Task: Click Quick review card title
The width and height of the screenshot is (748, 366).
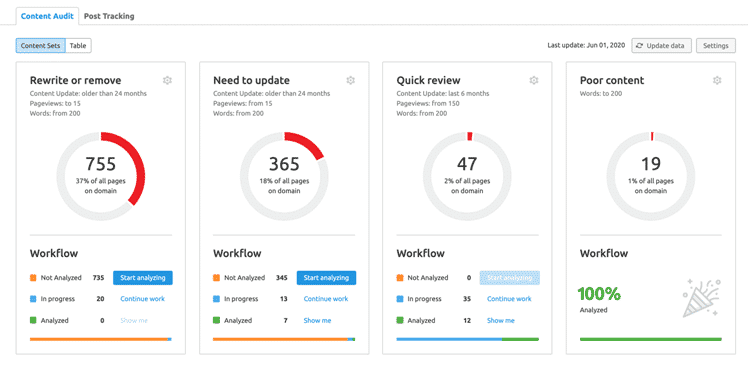Action: click(428, 80)
